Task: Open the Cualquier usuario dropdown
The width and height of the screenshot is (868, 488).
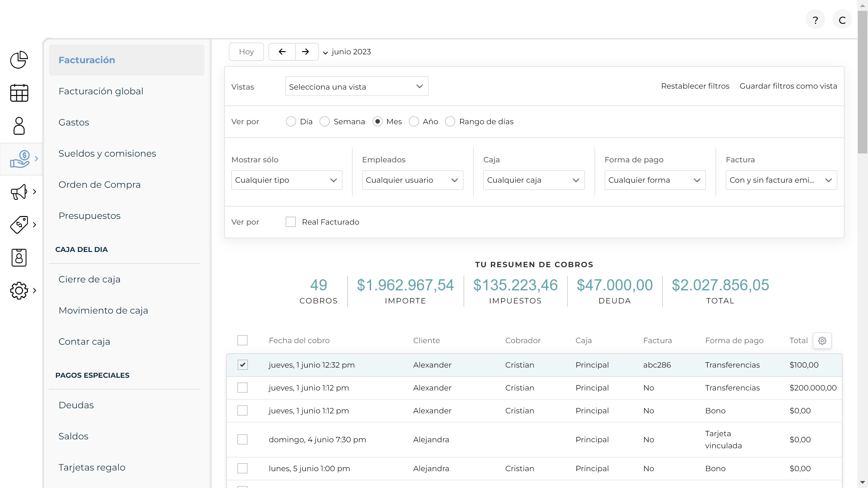Action: (412, 180)
